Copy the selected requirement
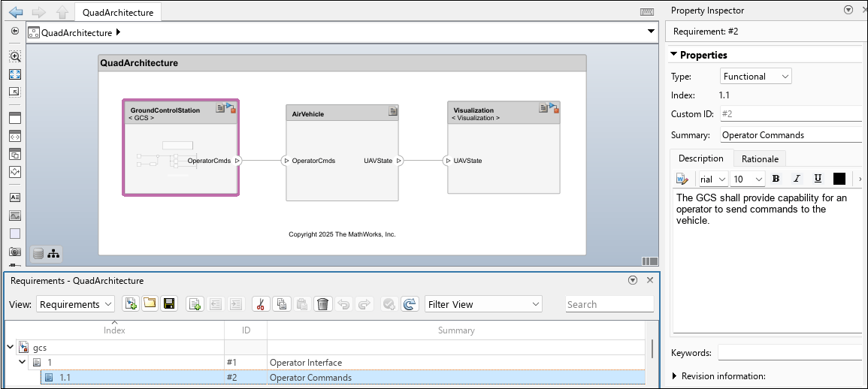 pyautogui.click(x=282, y=304)
